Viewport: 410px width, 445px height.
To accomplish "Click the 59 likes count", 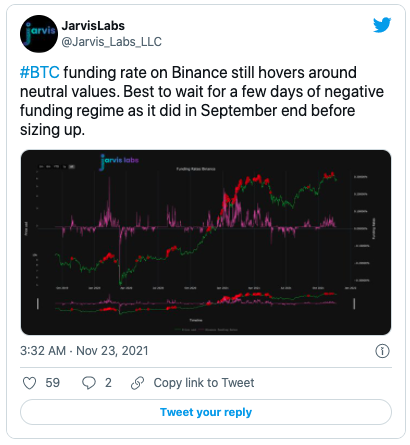I will tap(53, 383).
